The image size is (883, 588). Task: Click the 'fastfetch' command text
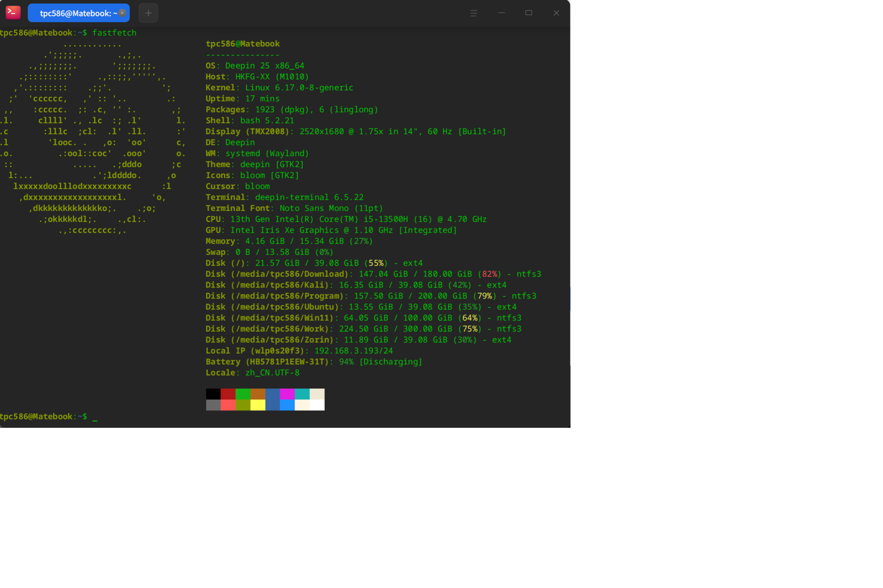(114, 33)
